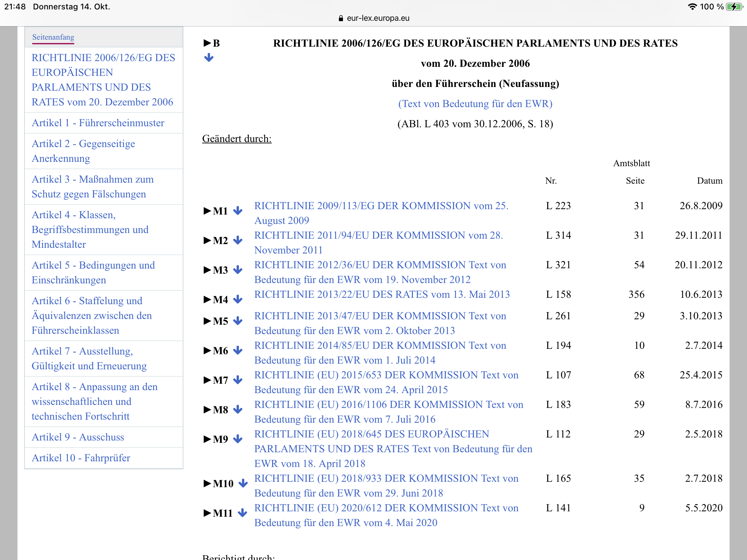The width and height of the screenshot is (747, 560).
Task: Click the down arrow icon beside M10
Action: (x=243, y=483)
